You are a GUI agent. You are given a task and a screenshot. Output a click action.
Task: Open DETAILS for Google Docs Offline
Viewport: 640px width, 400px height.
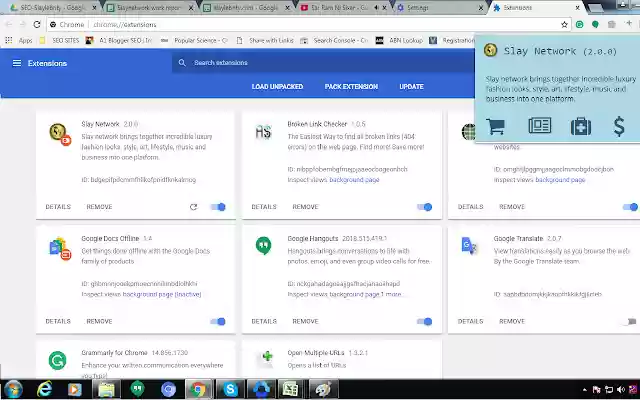[x=58, y=321]
